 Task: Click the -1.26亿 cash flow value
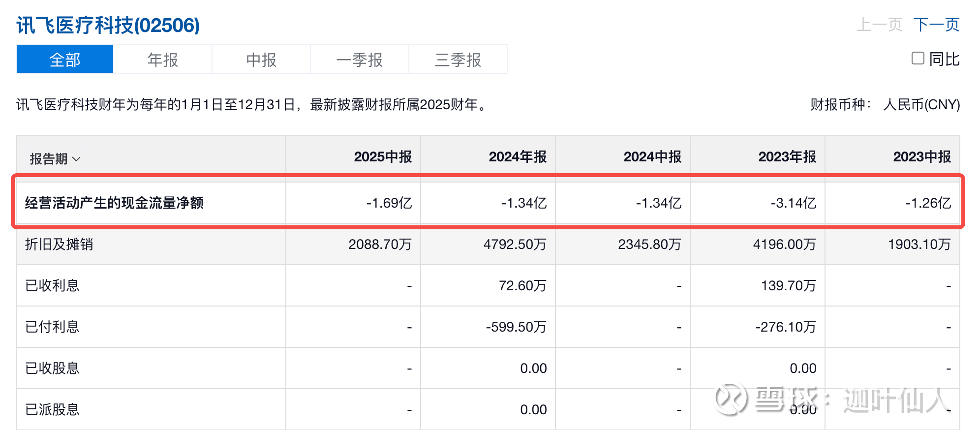[928, 203]
